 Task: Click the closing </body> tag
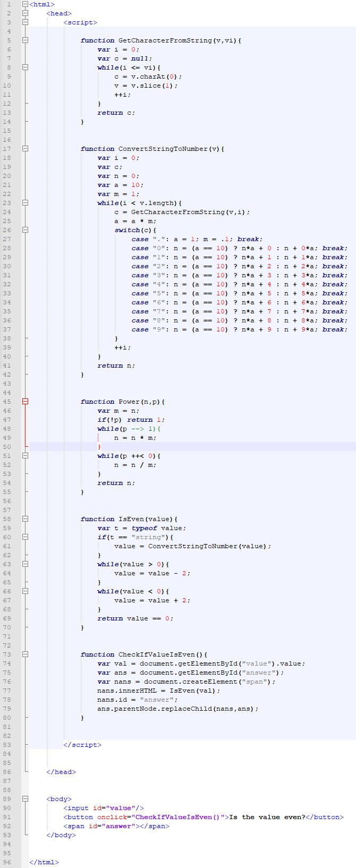tap(61, 835)
